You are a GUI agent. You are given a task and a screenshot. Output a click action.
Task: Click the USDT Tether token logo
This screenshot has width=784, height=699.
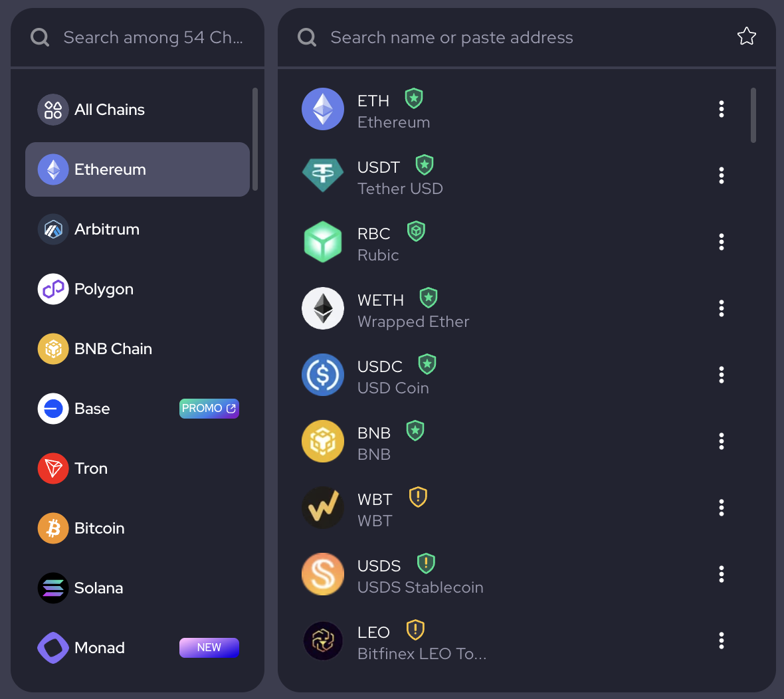point(323,175)
